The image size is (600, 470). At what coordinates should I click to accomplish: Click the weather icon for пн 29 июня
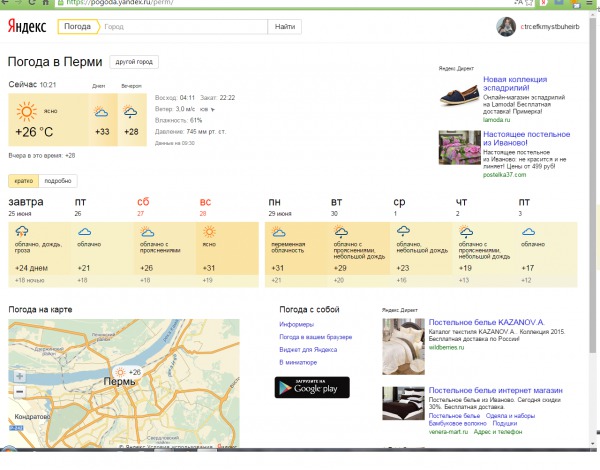tap(278, 231)
